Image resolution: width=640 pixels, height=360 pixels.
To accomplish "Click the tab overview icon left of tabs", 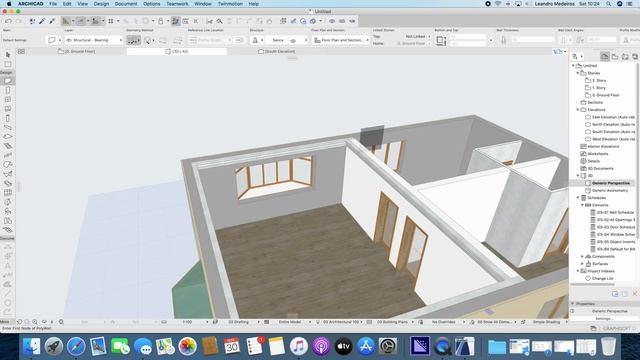I will (21, 51).
